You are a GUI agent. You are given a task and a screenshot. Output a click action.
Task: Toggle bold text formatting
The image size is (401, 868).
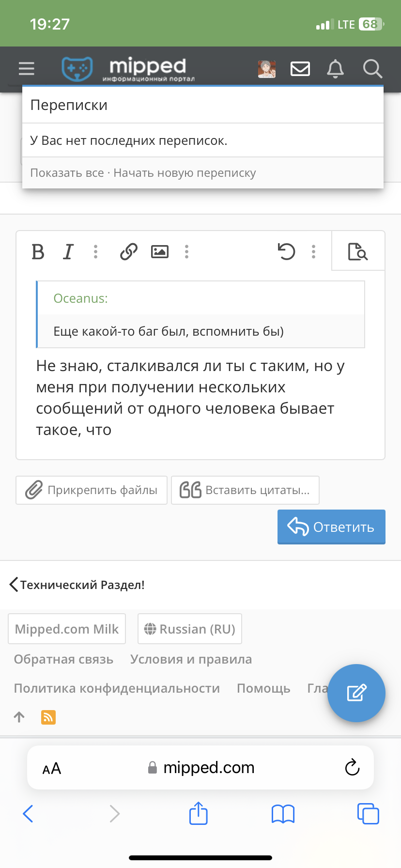(38, 252)
